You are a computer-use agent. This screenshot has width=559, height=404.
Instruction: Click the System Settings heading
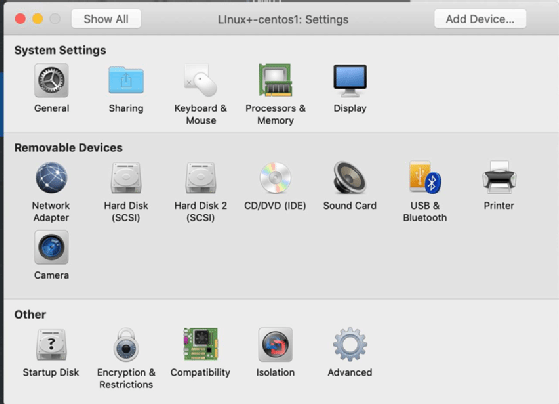tap(60, 50)
